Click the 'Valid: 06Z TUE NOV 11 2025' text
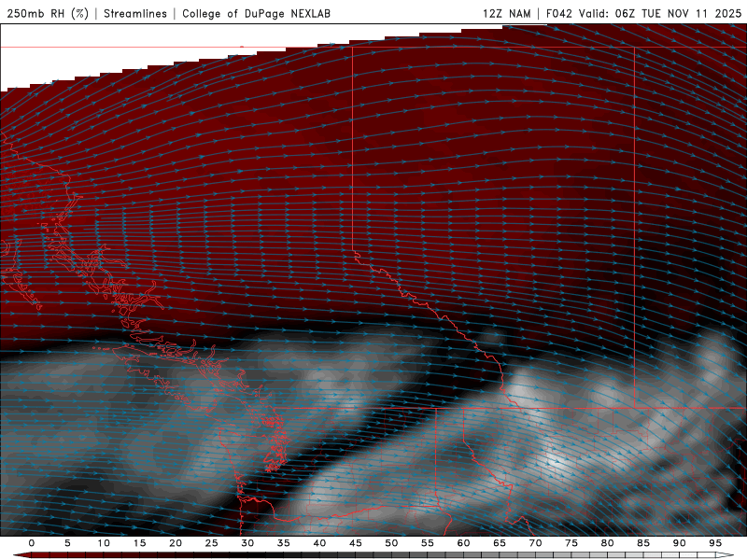The width and height of the screenshot is (747, 560). pyautogui.click(x=660, y=13)
